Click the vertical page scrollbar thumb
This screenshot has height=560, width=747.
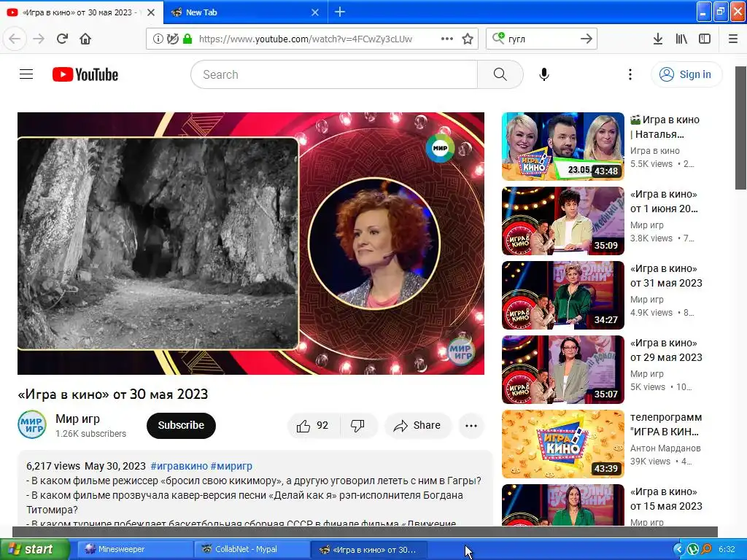click(x=741, y=128)
